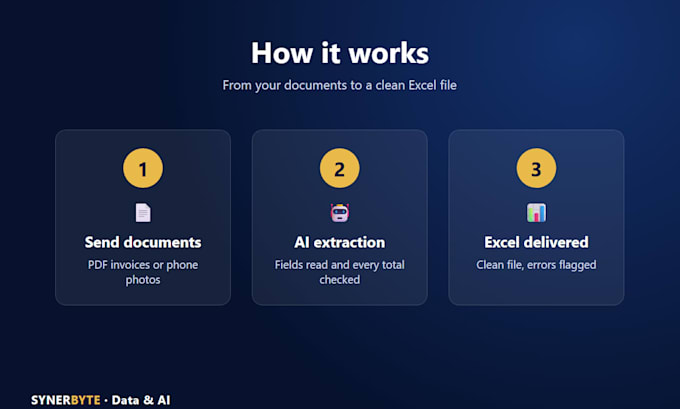Click the text "PDF invoices or phone photos"

click(x=143, y=272)
